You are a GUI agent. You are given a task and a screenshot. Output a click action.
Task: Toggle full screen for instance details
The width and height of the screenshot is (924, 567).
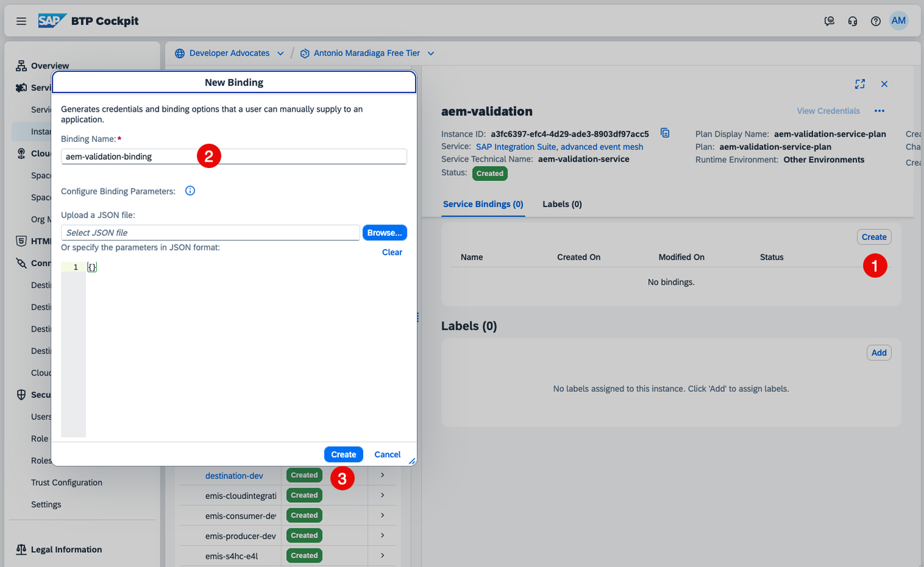click(860, 84)
